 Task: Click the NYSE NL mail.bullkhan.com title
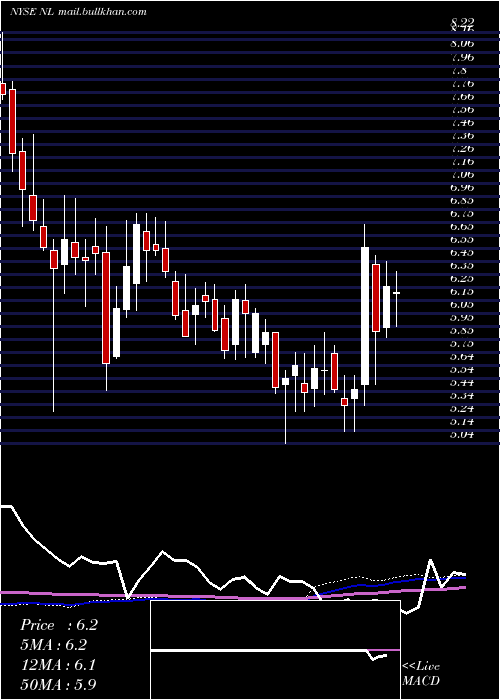(x=78, y=12)
